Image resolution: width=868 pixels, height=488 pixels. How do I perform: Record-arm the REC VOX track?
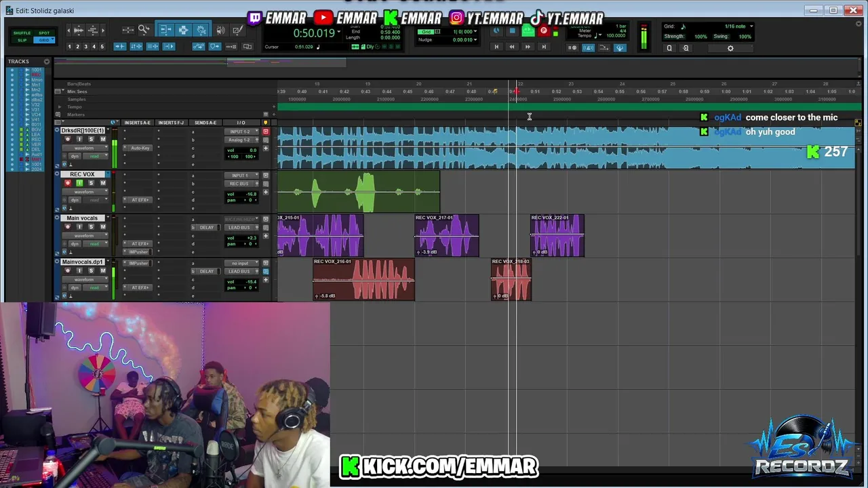(x=68, y=183)
